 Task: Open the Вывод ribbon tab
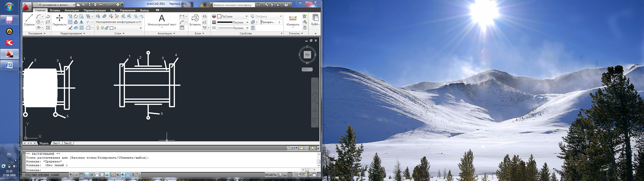[x=144, y=10]
